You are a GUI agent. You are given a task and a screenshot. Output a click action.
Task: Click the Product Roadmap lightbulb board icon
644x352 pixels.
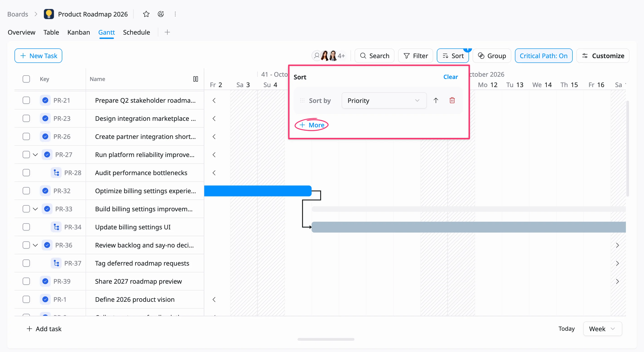click(x=49, y=14)
